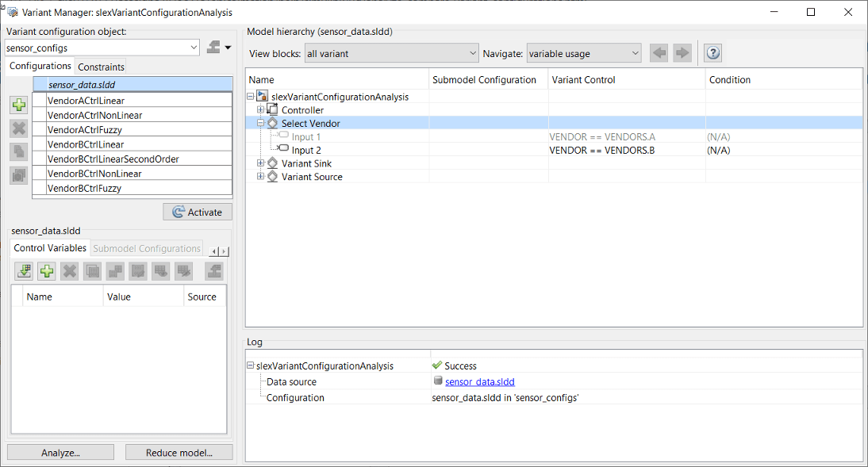Screen dimensions: 868x467
Task: Click the convert variable type icon
Action: point(115,270)
